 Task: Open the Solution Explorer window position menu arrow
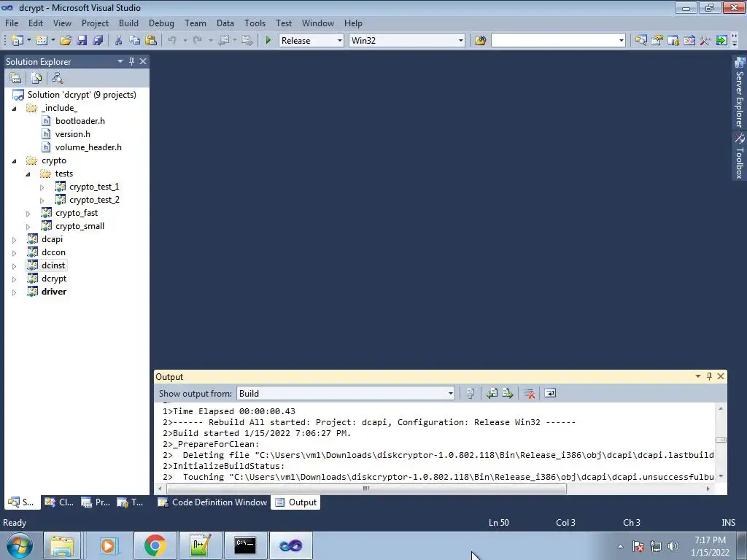click(x=120, y=61)
